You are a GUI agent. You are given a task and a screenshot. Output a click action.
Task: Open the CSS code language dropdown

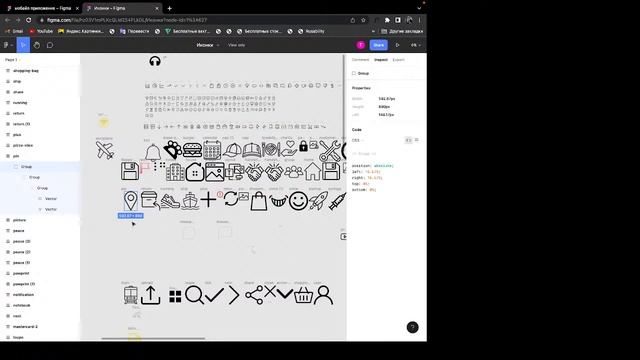point(358,140)
